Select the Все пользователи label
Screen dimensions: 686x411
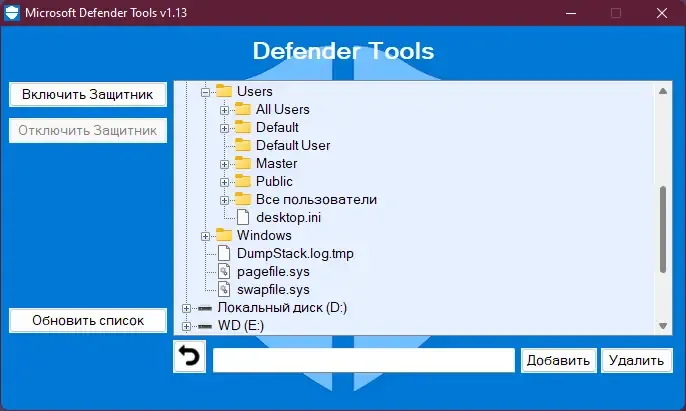click(x=316, y=199)
